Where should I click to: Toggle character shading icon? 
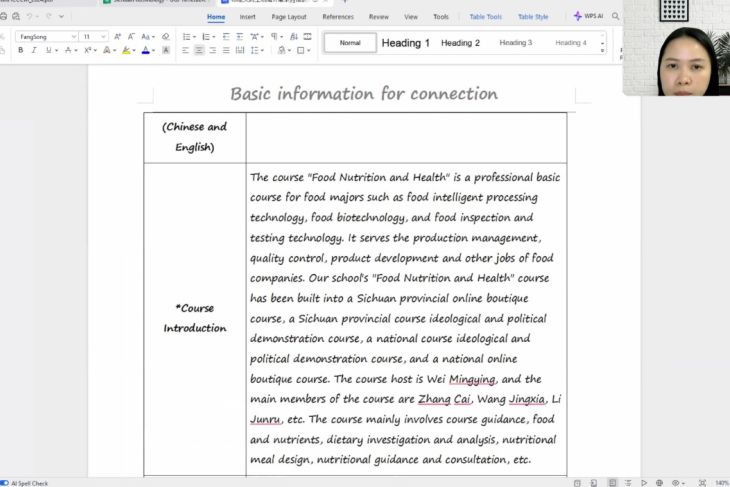click(166, 50)
